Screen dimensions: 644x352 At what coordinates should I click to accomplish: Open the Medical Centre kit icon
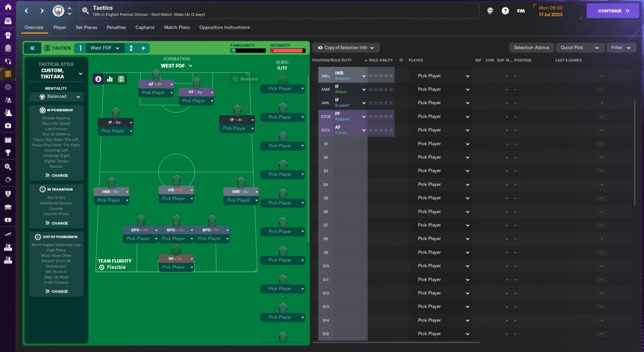(x=8, y=125)
